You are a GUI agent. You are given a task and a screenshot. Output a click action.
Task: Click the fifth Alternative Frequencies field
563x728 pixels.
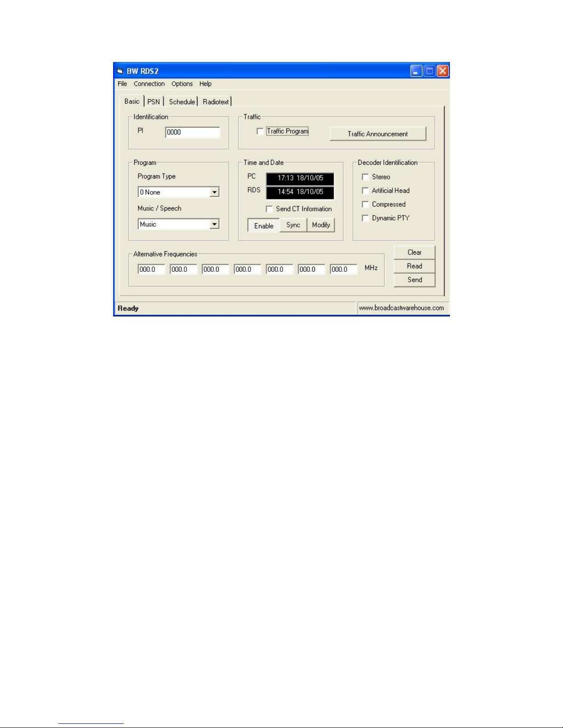279,269
